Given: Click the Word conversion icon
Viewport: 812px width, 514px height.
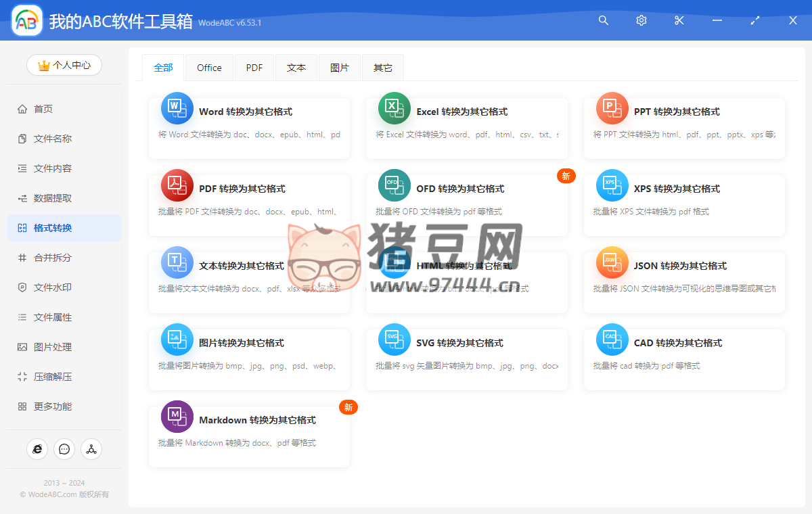Looking at the screenshot, I should 177,108.
